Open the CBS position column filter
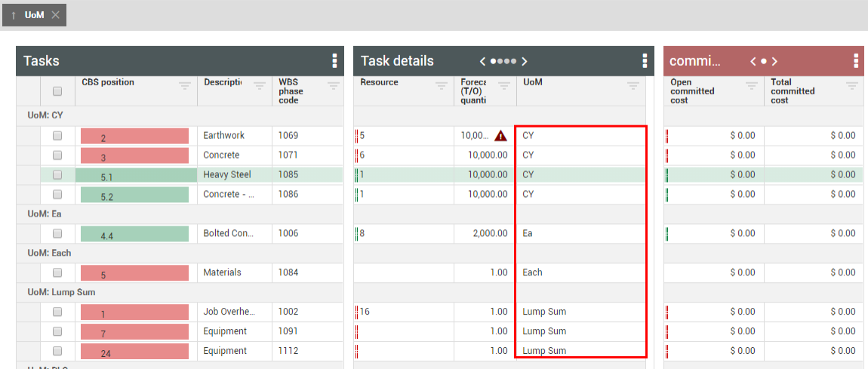 pyautogui.click(x=185, y=85)
